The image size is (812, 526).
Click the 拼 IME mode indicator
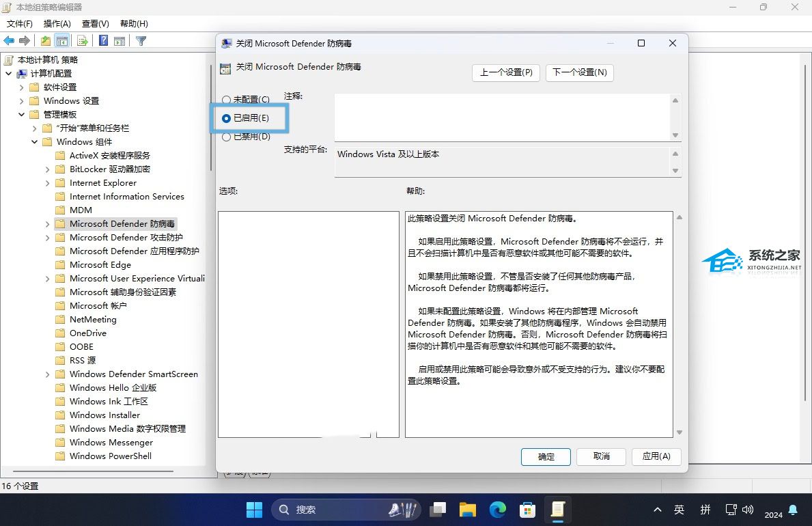tap(705, 510)
